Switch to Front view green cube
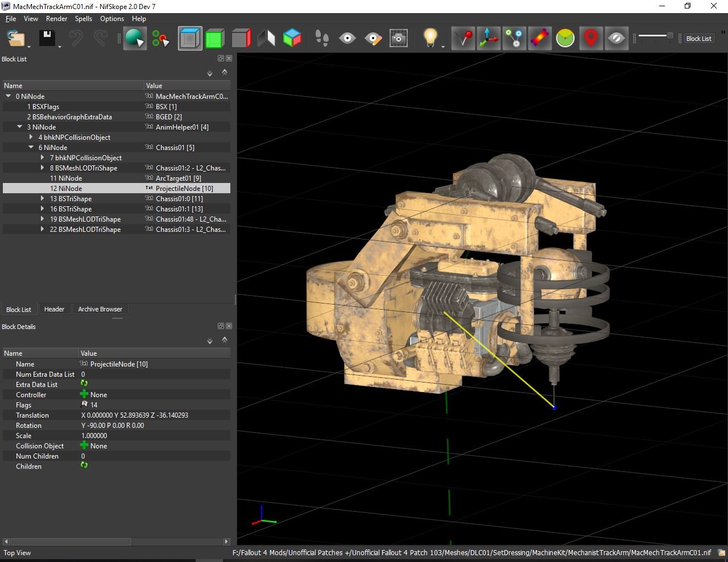728x562 pixels. coord(215,38)
